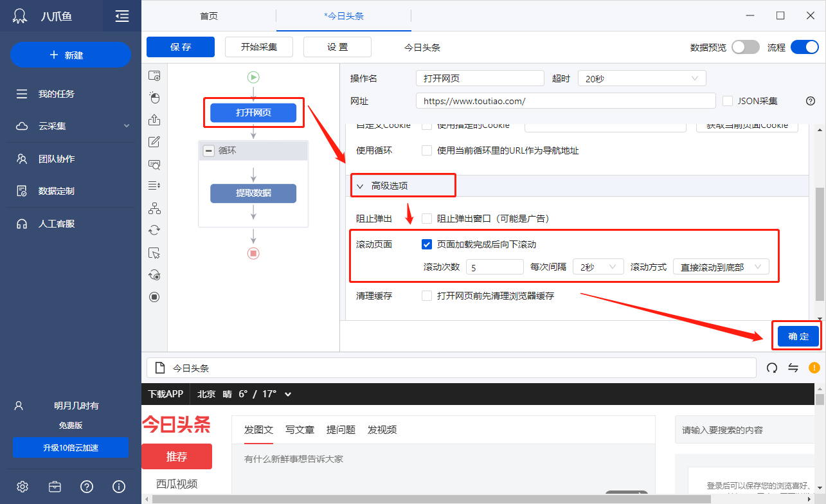Check 使用当前循环里的URL作为导航地址
Screen dimensions: 826x504
(427, 150)
